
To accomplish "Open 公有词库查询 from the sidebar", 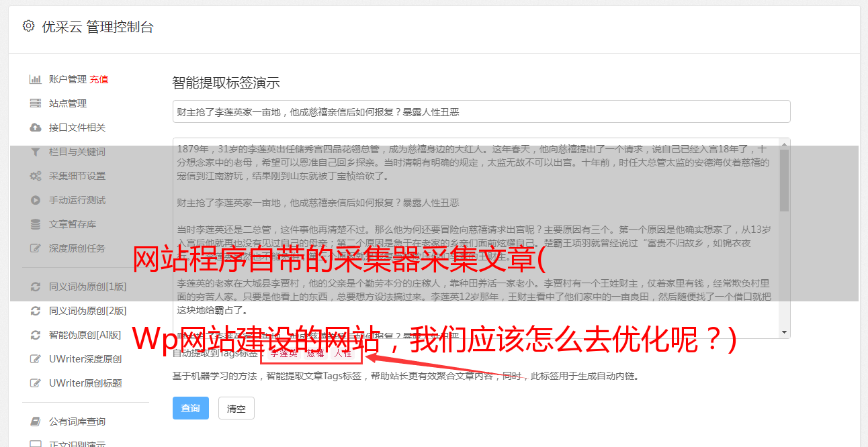I will (x=77, y=421).
